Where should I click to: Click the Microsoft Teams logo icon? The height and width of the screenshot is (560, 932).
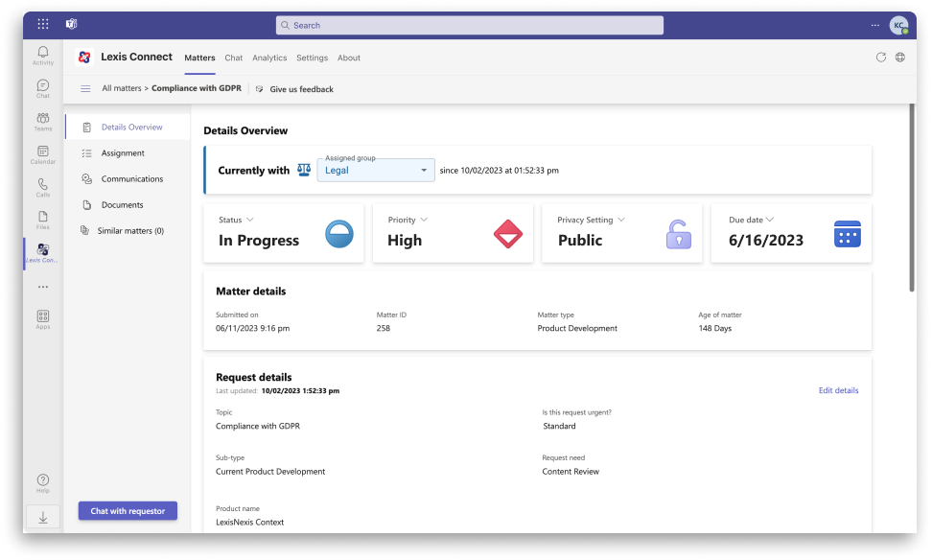pos(71,24)
